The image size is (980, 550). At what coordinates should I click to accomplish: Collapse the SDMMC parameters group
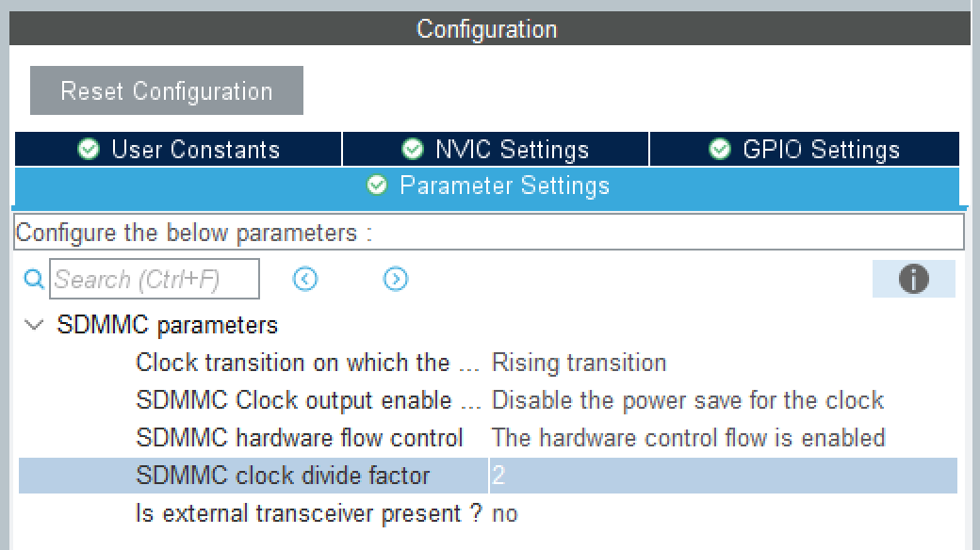tap(35, 325)
